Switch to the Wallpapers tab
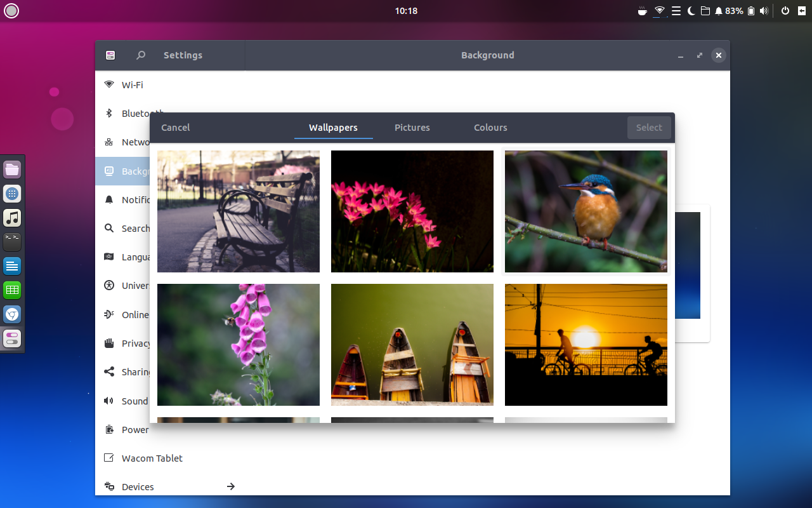The height and width of the screenshot is (508, 812). 333,128
